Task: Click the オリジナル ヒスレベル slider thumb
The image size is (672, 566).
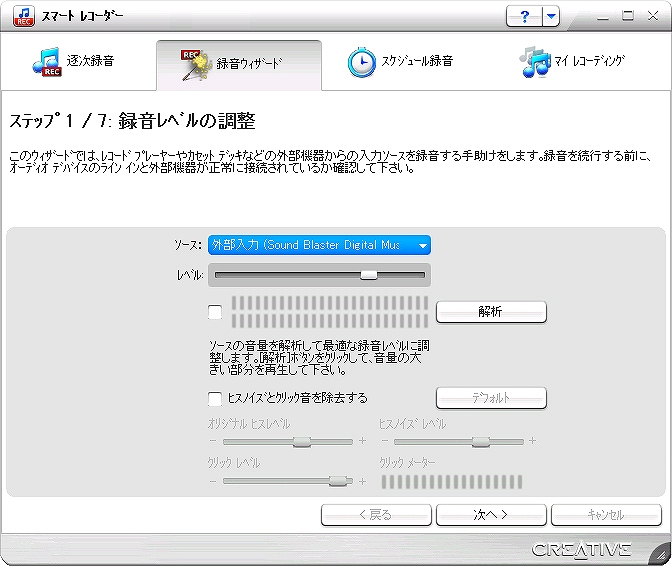Action: click(302, 442)
